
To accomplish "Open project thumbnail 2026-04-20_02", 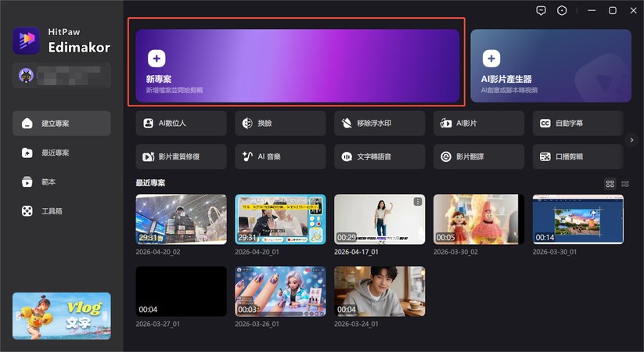I will pyautogui.click(x=181, y=219).
